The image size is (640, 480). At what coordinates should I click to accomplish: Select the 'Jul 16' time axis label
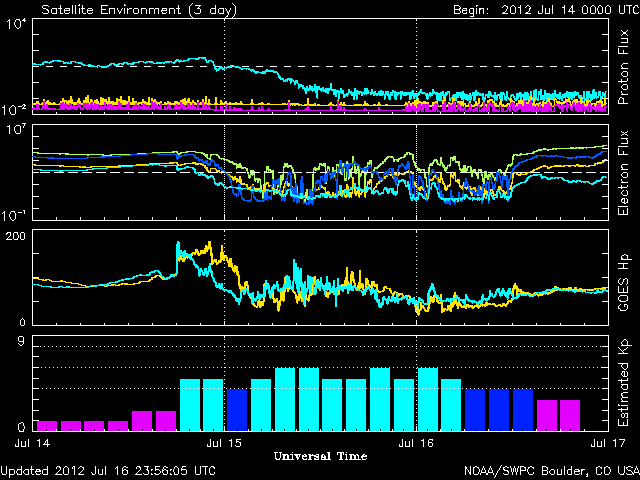[416, 441]
